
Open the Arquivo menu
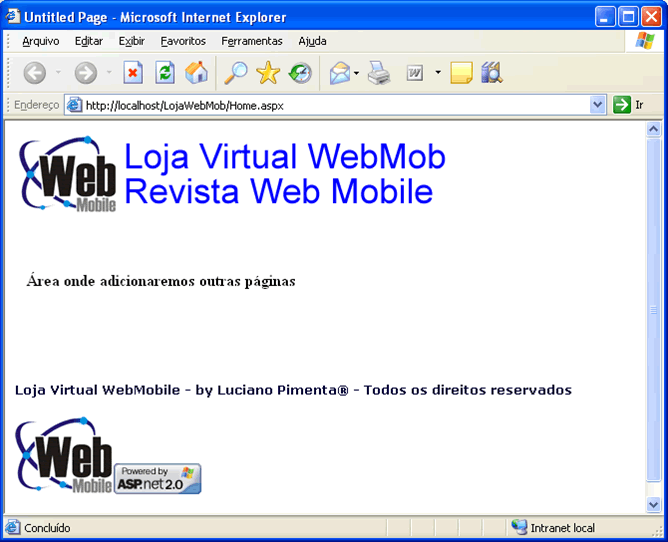[40, 41]
